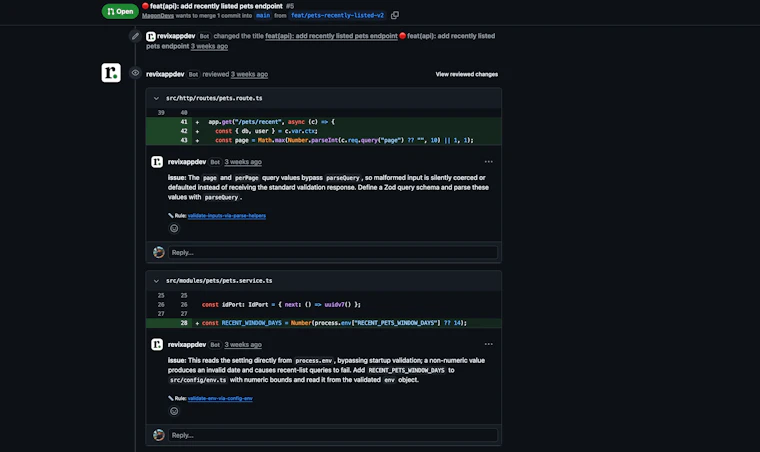
Task: Click revixappdev avatar on process.env comment
Action: coord(157,344)
